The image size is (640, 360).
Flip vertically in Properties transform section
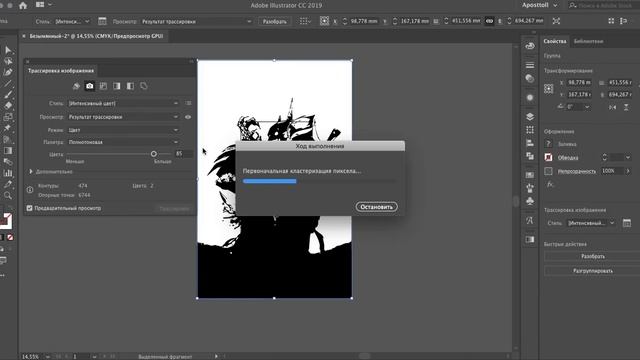(x=626, y=107)
